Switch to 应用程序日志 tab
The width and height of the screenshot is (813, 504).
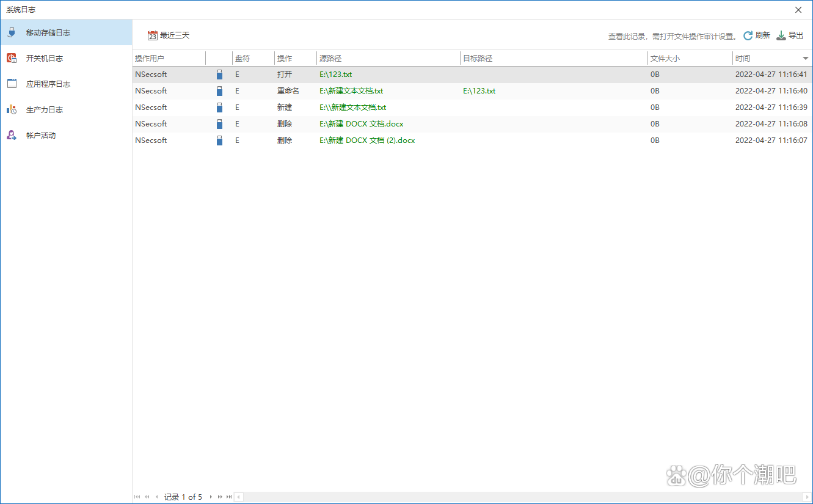click(48, 84)
